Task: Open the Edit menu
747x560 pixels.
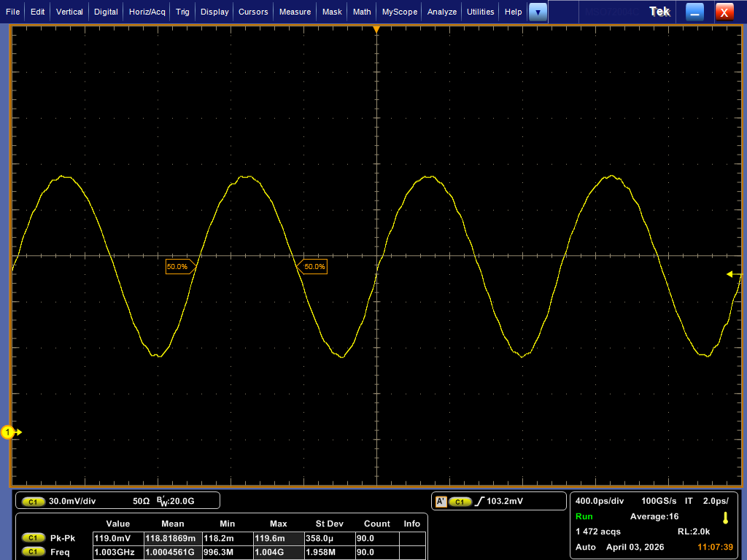Action: click(38, 12)
